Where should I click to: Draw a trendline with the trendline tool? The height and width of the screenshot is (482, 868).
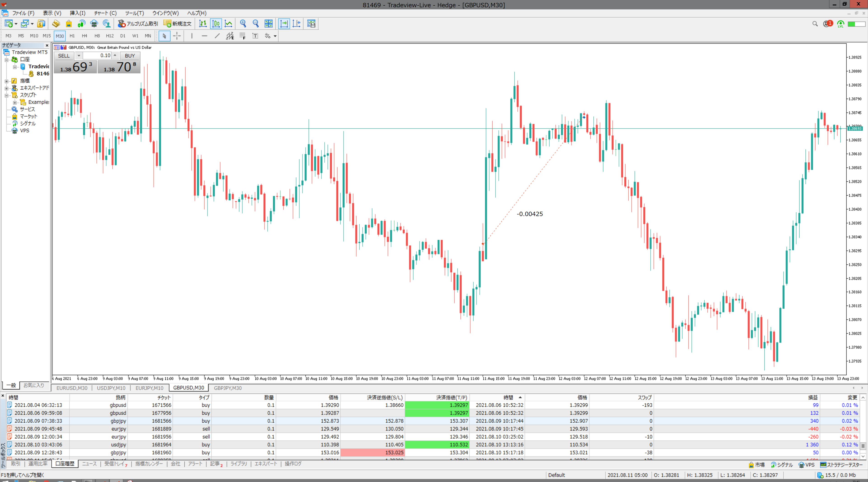click(x=217, y=36)
